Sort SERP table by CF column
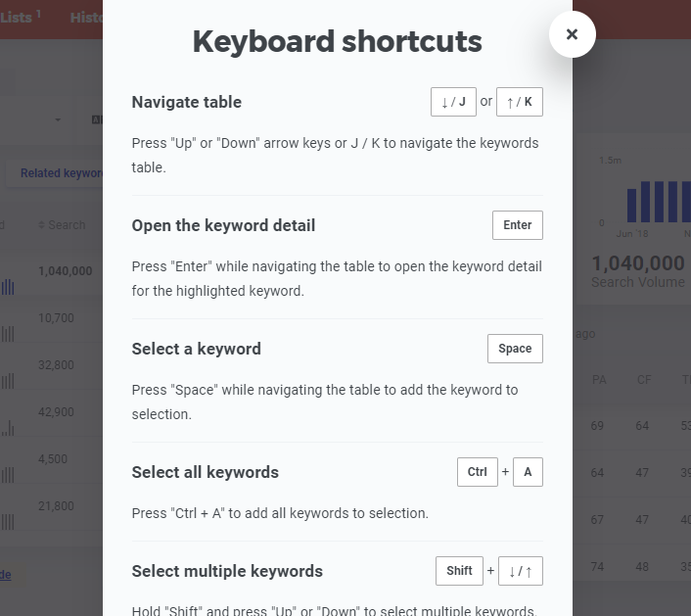 point(644,380)
